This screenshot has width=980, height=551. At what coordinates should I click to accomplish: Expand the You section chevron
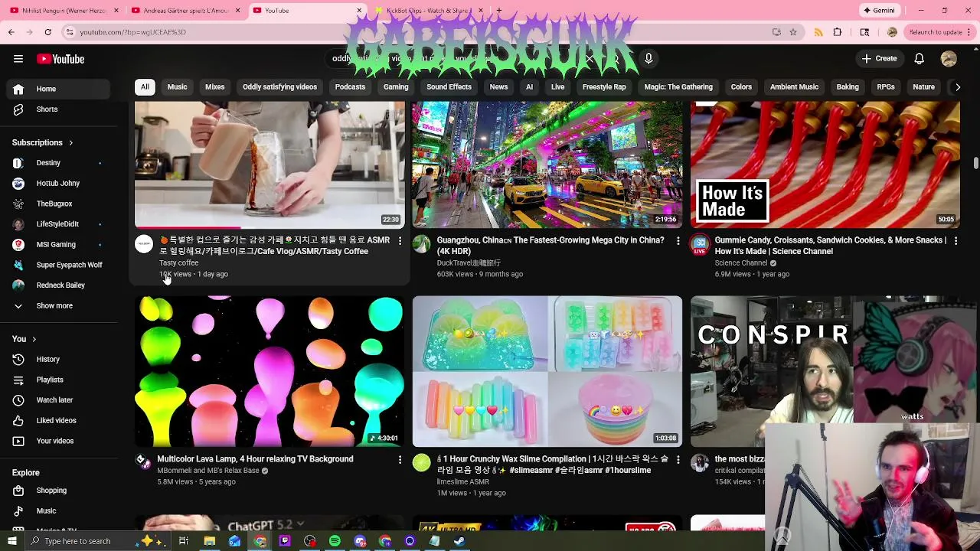34,339
